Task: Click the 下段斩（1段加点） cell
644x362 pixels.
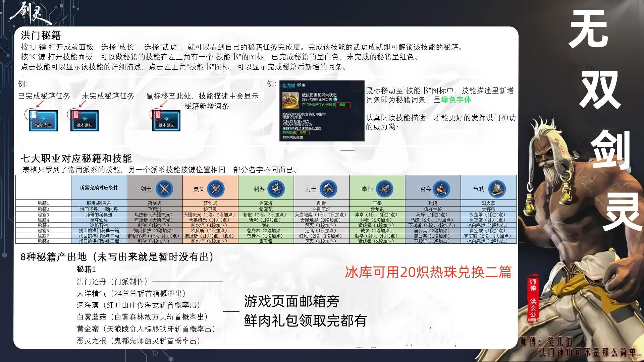Action: coord(433,241)
